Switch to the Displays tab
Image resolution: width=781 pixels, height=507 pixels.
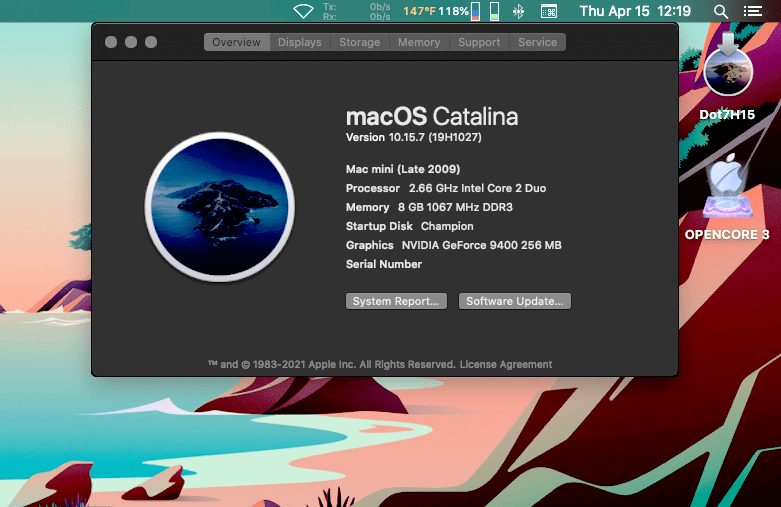point(300,42)
